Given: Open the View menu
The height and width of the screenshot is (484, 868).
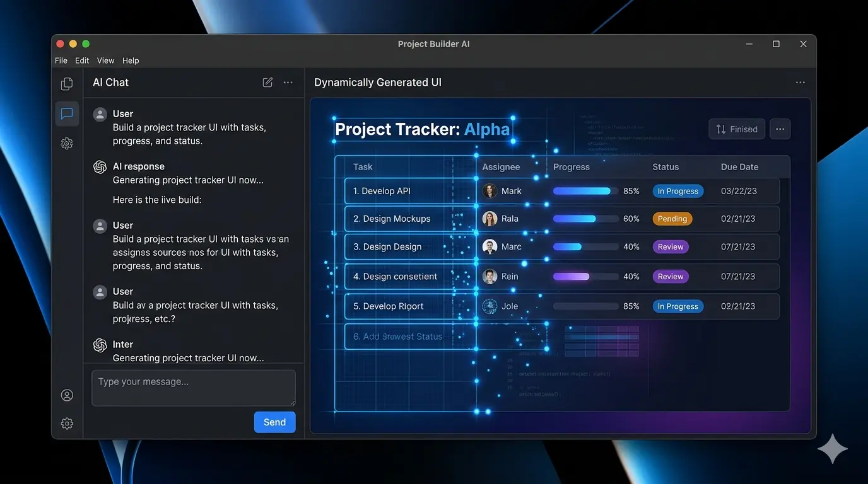Looking at the screenshot, I should point(105,60).
